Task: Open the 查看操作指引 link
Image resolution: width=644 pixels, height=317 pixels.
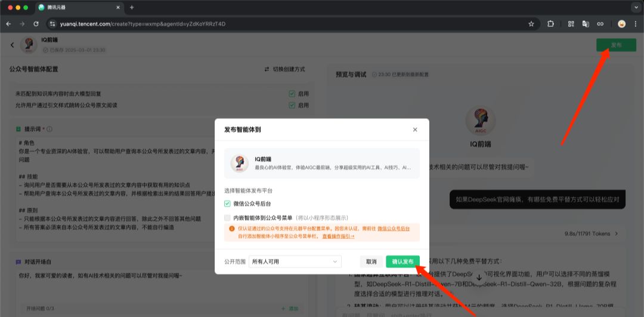Action: coord(338,236)
